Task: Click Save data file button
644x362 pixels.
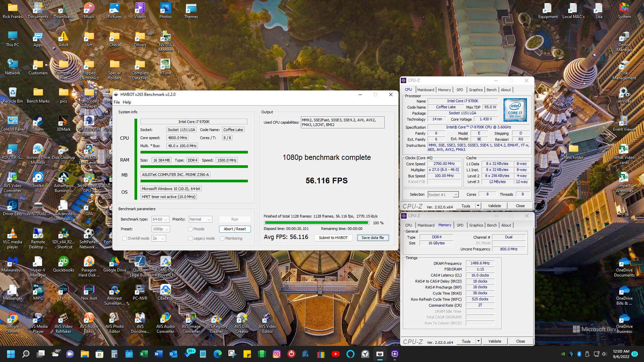Action: [373, 238]
